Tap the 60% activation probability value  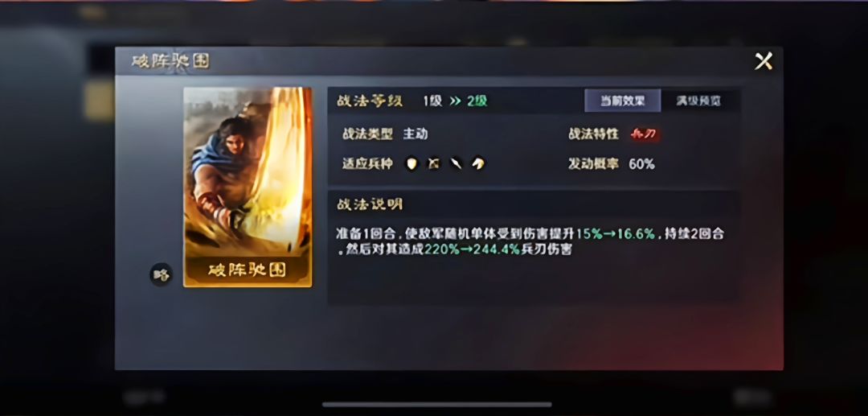coord(641,164)
